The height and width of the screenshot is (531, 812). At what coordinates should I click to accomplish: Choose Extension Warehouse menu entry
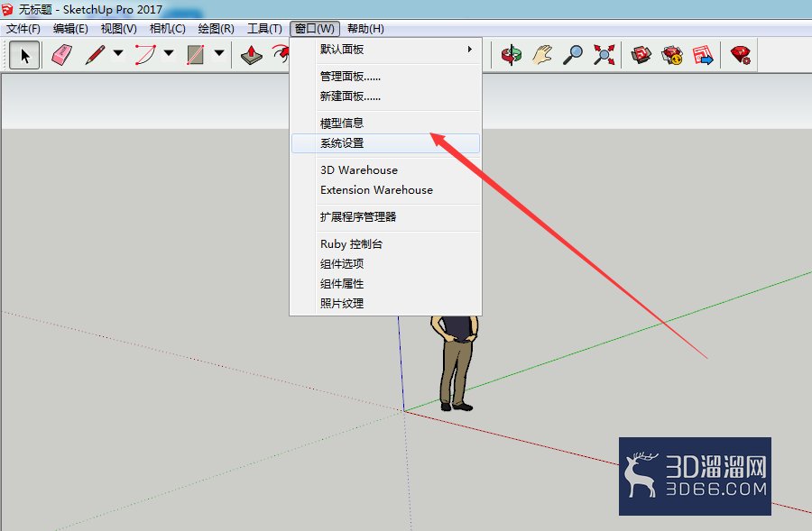coord(386,190)
